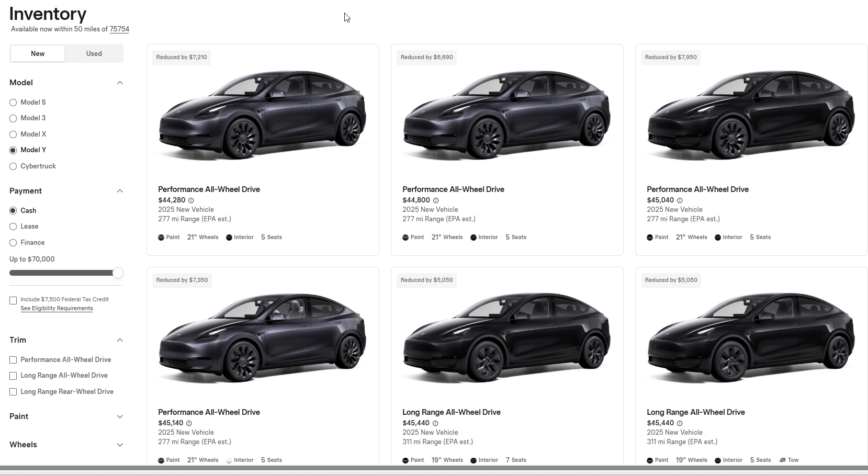
Task: Click white interior dot on $45,140 listing
Action: click(229, 460)
